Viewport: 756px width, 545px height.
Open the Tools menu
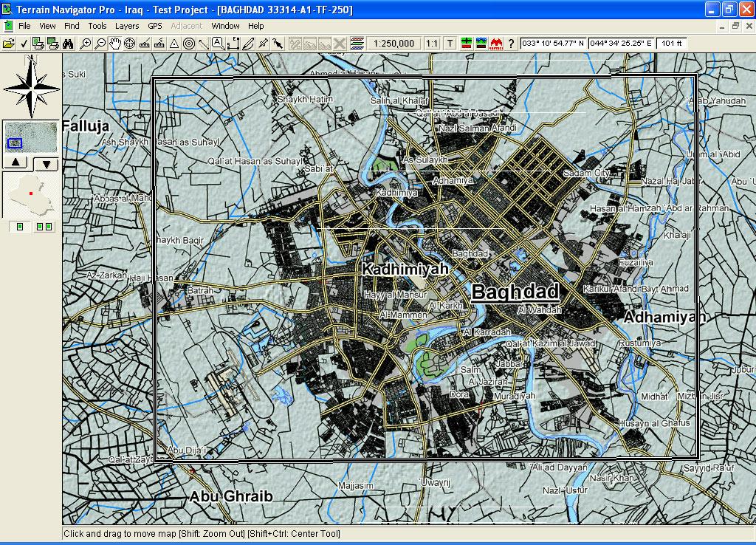97,26
